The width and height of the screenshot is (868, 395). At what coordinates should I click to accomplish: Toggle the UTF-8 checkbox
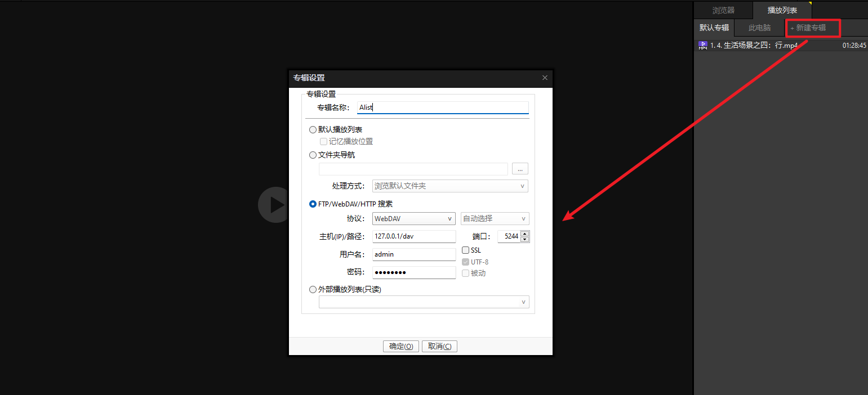point(465,262)
